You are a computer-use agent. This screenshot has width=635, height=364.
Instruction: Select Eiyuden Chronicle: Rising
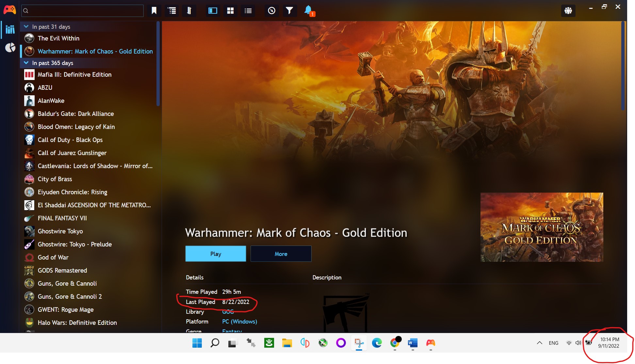click(88, 192)
